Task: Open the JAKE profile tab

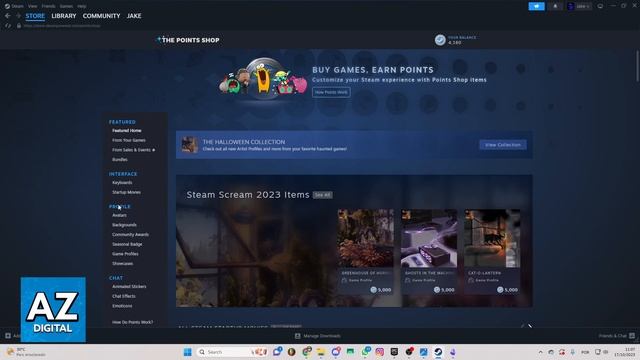Action: click(x=134, y=16)
